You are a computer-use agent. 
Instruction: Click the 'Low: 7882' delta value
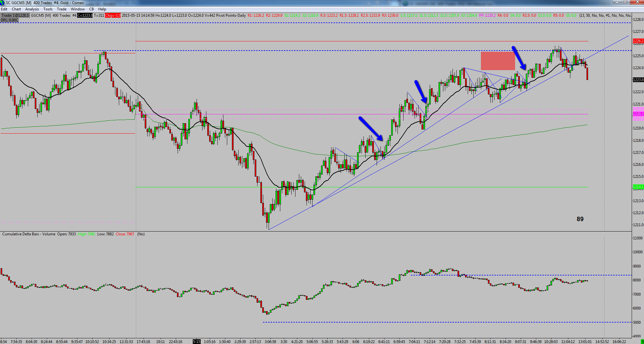click(x=105, y=234)
